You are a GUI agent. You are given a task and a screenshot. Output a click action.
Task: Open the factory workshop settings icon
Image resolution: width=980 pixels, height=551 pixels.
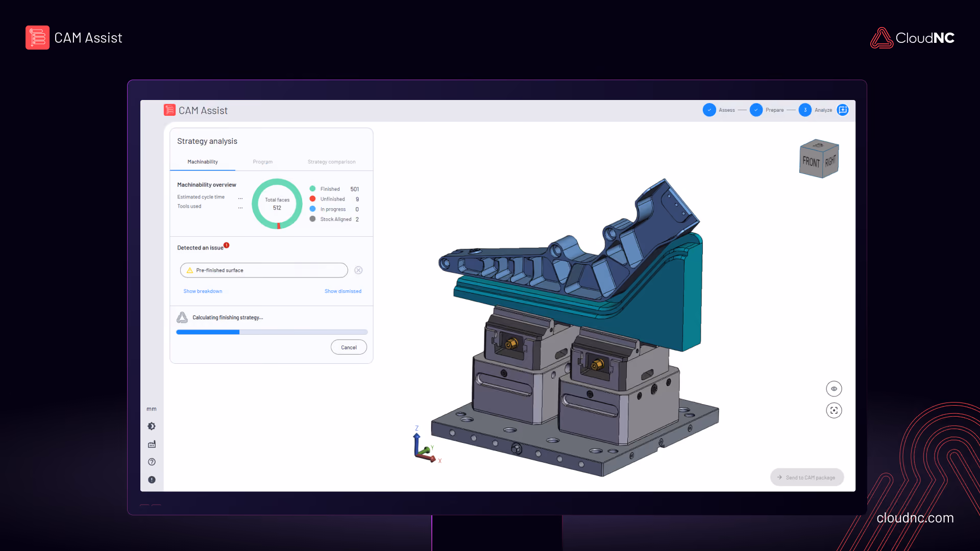pos(152,444)
